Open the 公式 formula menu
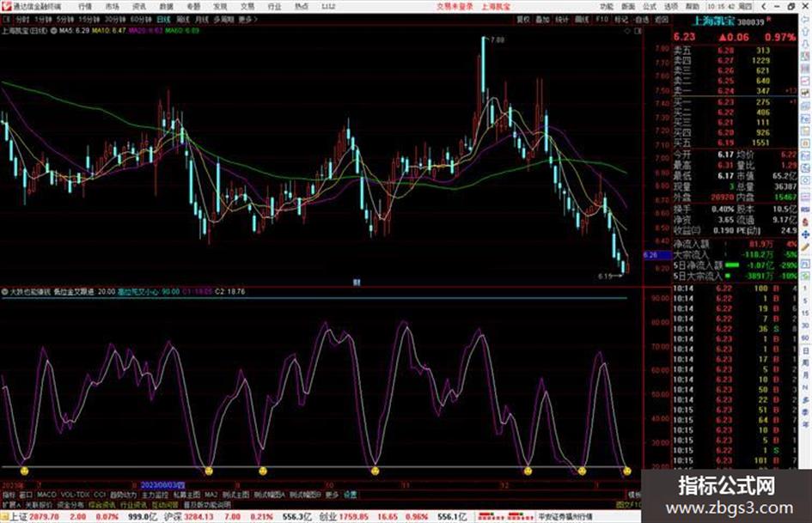Screen dimensions: 812x523 [650, 6]
